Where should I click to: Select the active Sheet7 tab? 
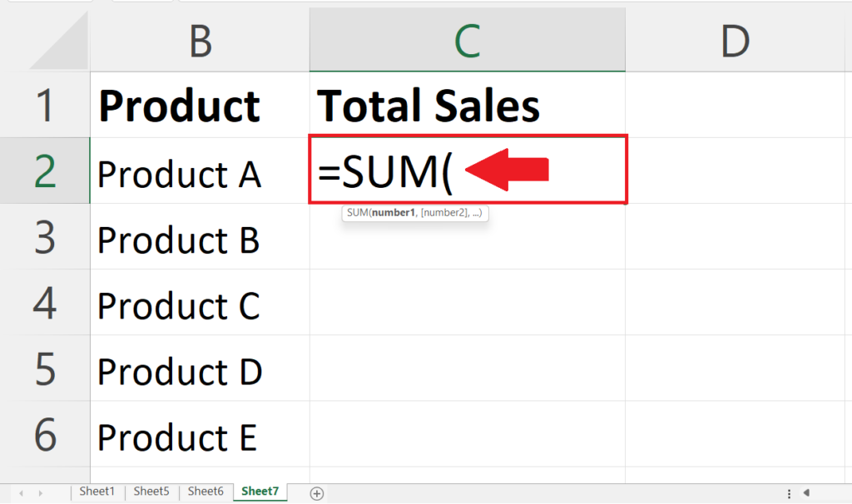click(x=260, y=492)
